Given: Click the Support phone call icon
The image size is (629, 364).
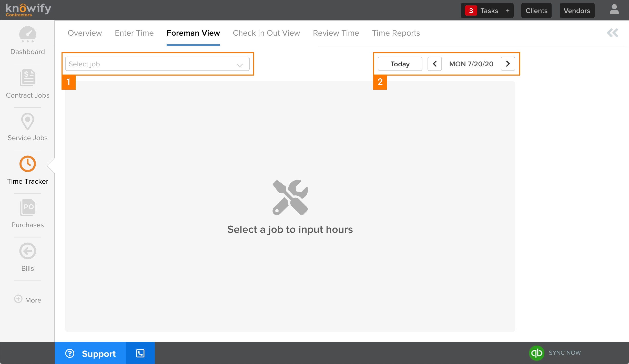Looking at the screenshot, I should click(140, 353).
